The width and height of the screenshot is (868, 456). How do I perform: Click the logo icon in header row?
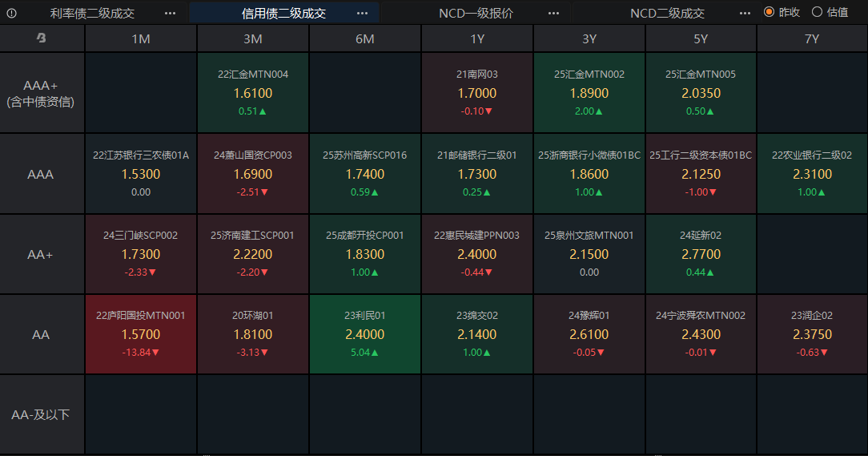pos(41,38)
